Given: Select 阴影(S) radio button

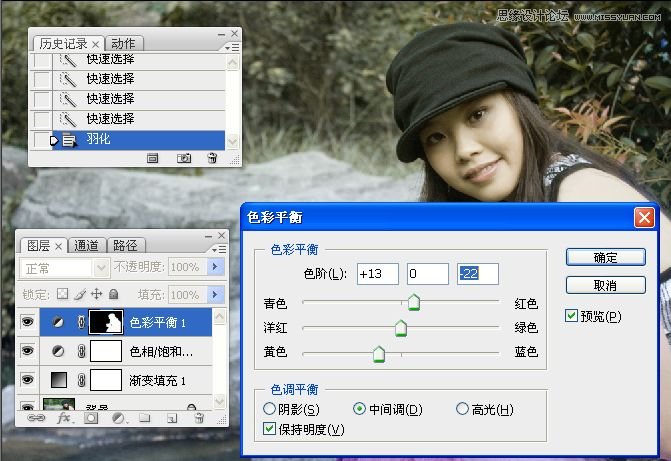Looking at the screenshot, I should [269, 409].
